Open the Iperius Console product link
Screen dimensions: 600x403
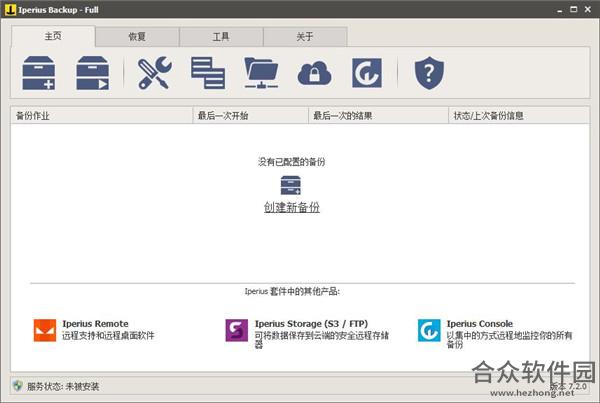pos(479,324)
